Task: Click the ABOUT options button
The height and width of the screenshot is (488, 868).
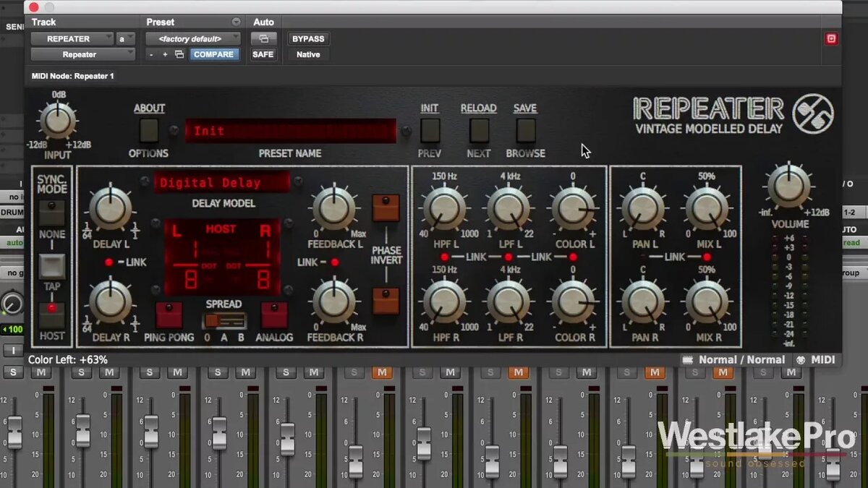Action: [x=149, y=130]
